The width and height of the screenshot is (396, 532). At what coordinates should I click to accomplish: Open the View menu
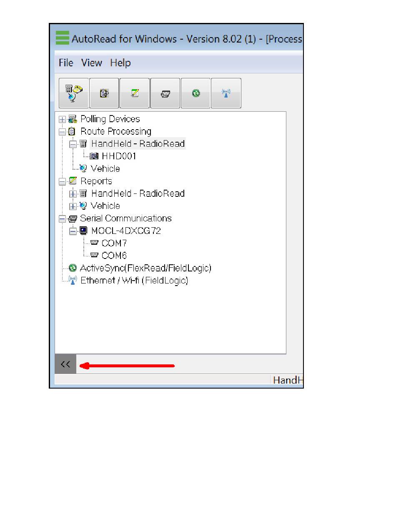[92, 63]
